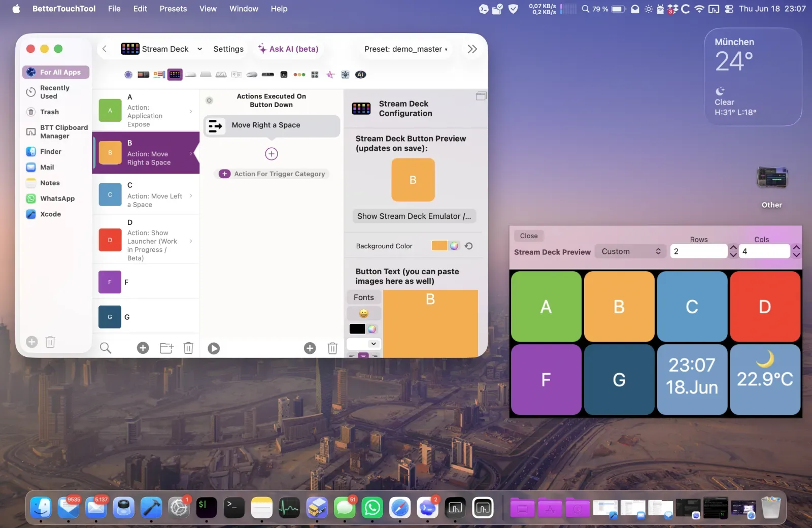Open the Stream Deck trigger type dropdown

click(162, 49)
